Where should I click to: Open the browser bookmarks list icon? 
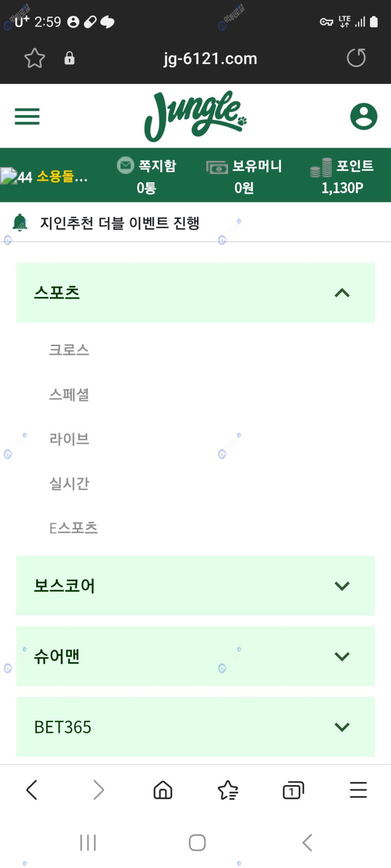click(x=228, y=790)
